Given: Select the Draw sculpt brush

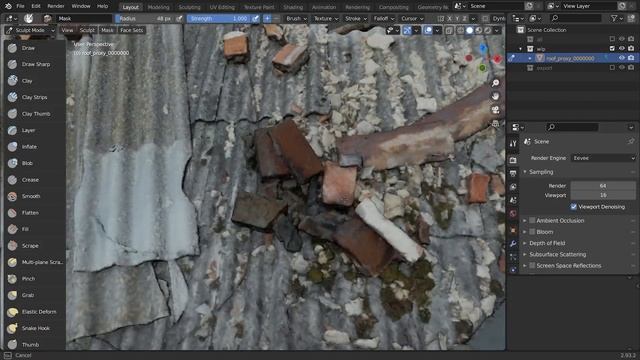Looking at the screenshot, I should pos(34,48).
